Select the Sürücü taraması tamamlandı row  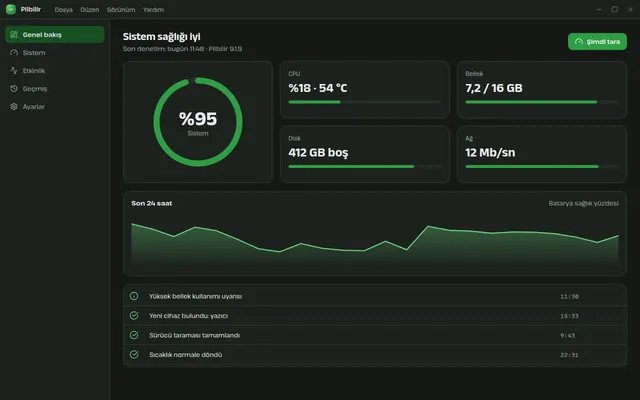(x=375, y=335)
